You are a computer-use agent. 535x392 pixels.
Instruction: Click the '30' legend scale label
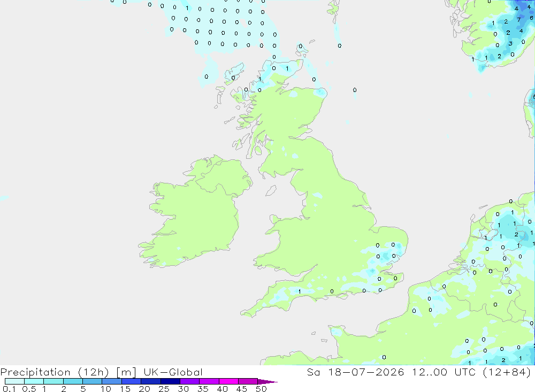pyautogui.click(x=184, y=389)
